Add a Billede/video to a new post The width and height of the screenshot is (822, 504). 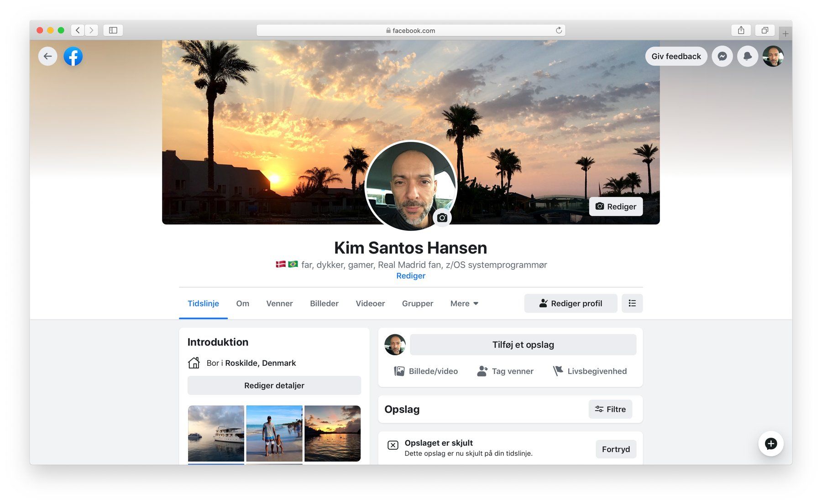426,371
